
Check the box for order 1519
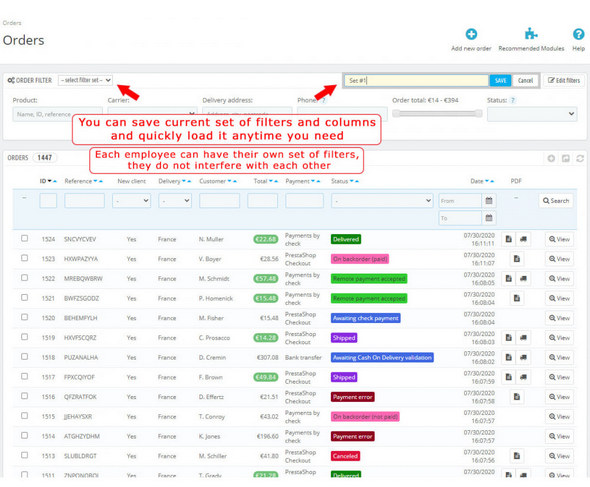24,337
